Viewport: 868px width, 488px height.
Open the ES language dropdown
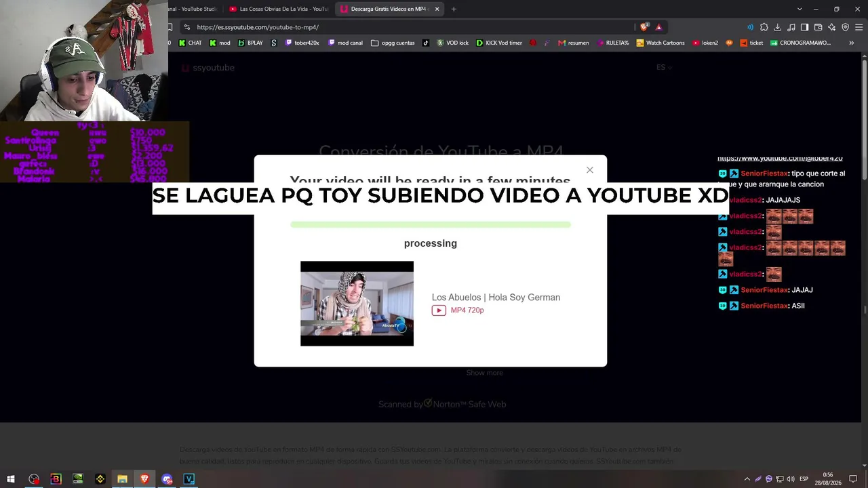click(664, 67)
